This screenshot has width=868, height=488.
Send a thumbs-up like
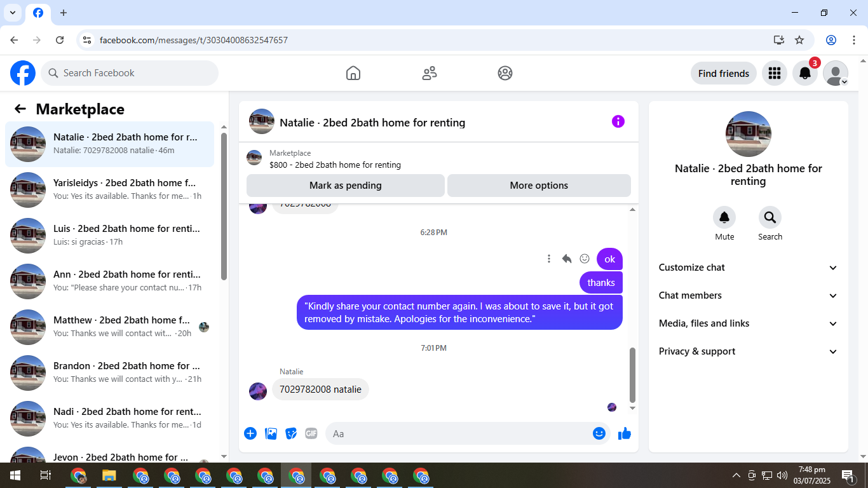click(x=625, y=433)
